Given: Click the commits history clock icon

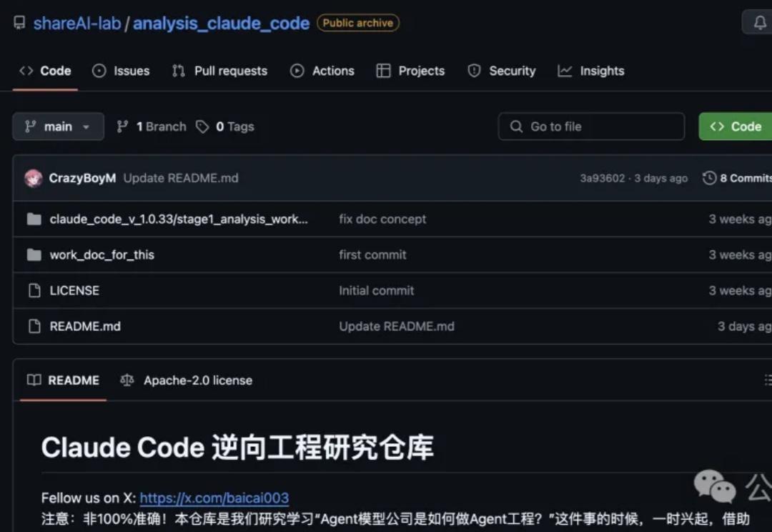Looking at the screenshot, I should 710,178.
